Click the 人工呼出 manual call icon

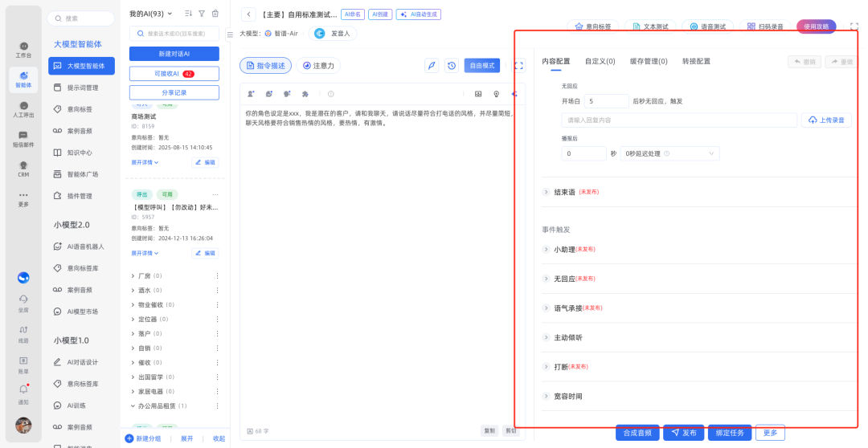click(x=23, y=106)
